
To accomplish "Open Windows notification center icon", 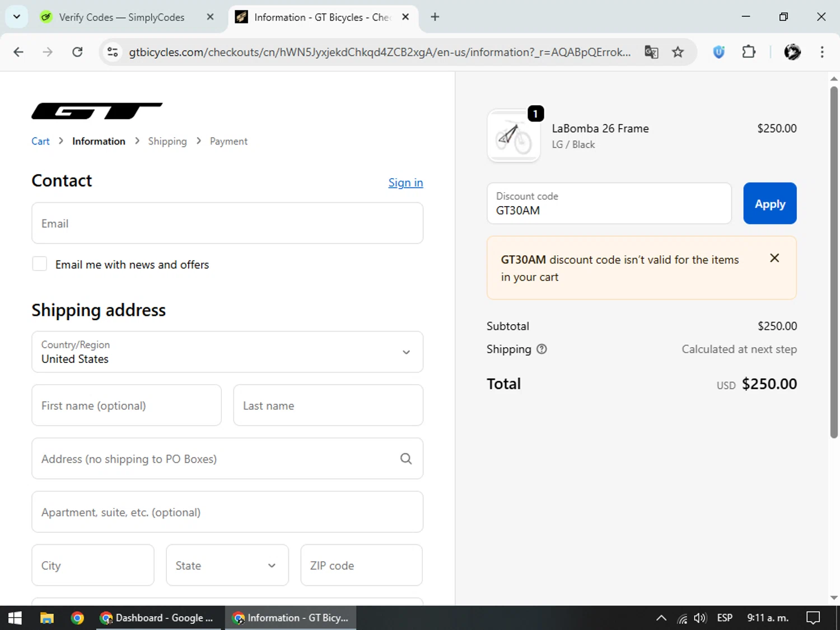I will (x=813, y=618).
